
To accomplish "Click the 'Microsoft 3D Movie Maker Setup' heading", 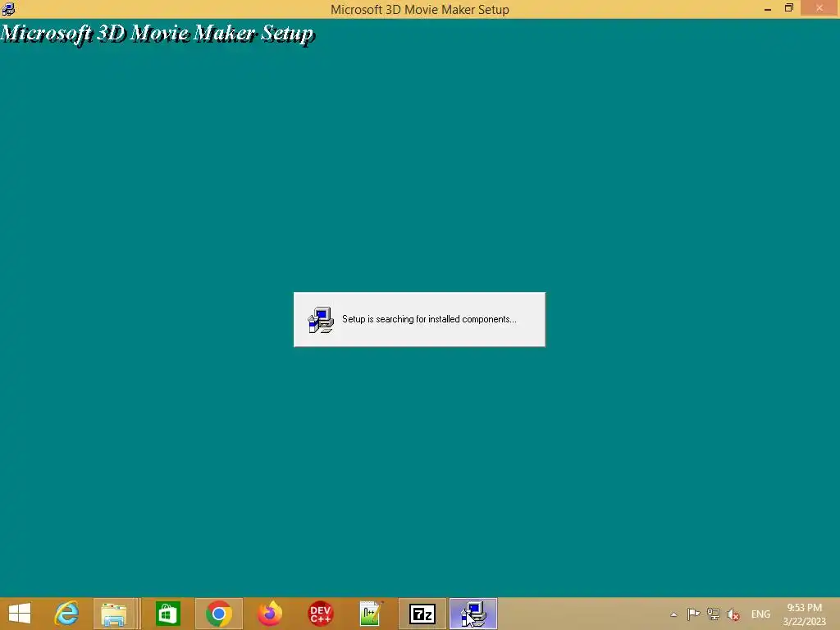I will point(157,34).
